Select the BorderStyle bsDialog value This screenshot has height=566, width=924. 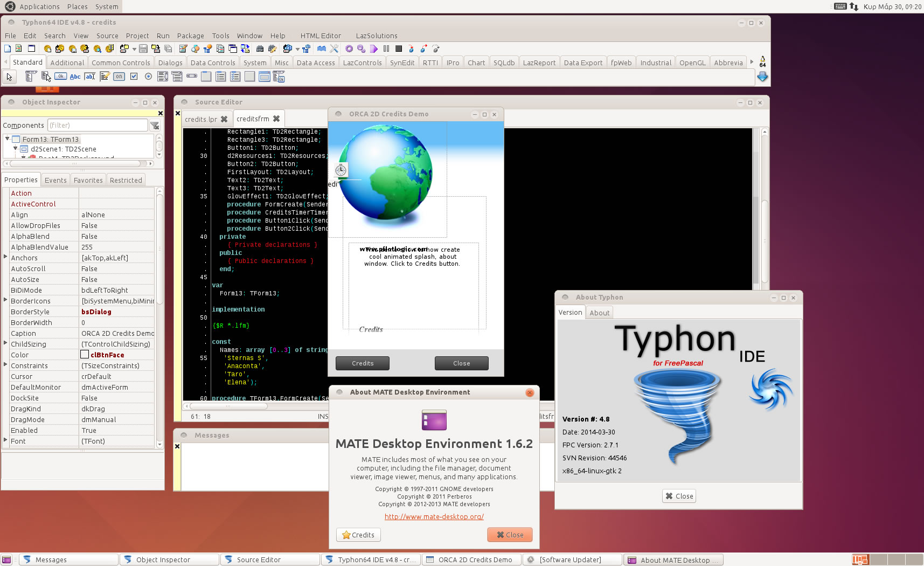117,312
